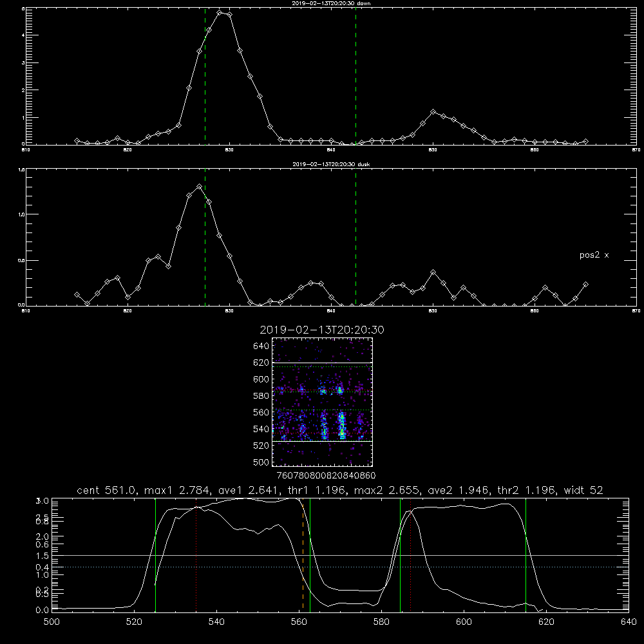
Task: Click the red dotted line near 535 in bottom plot
Action: [196, 554]
